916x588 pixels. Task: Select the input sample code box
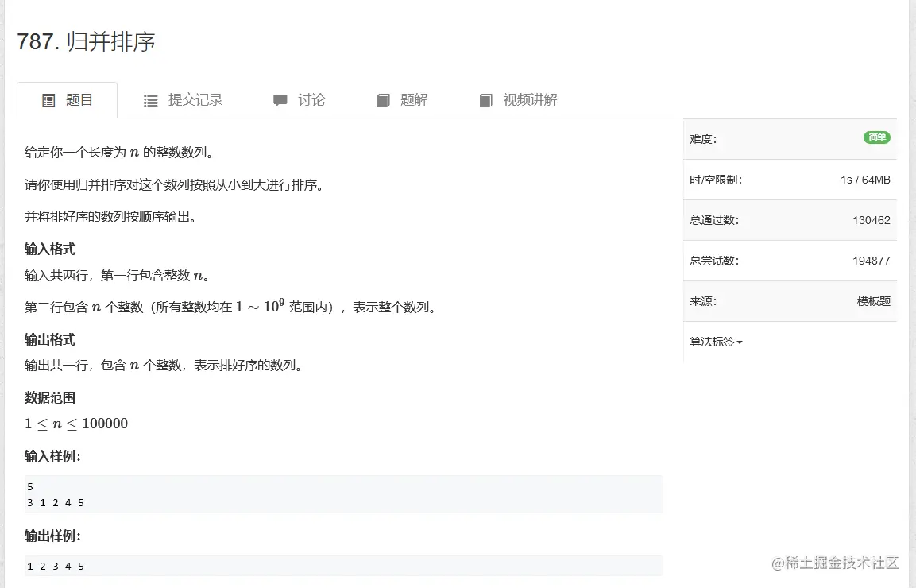[342, 493]
